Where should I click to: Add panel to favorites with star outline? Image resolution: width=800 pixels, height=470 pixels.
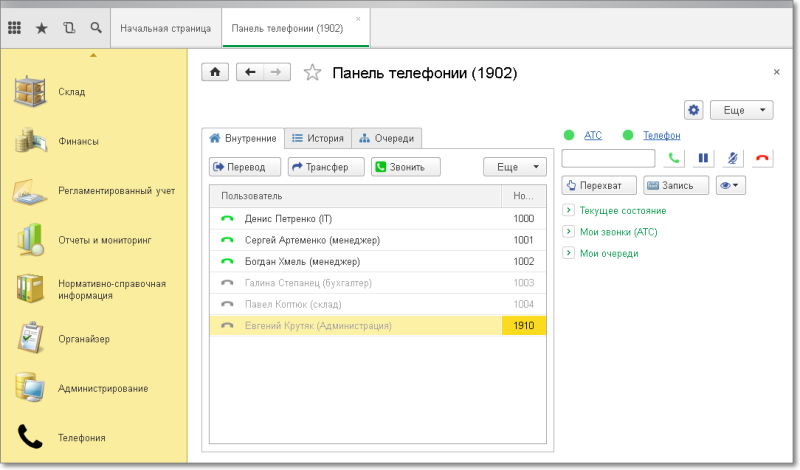[x=312, y=73]
